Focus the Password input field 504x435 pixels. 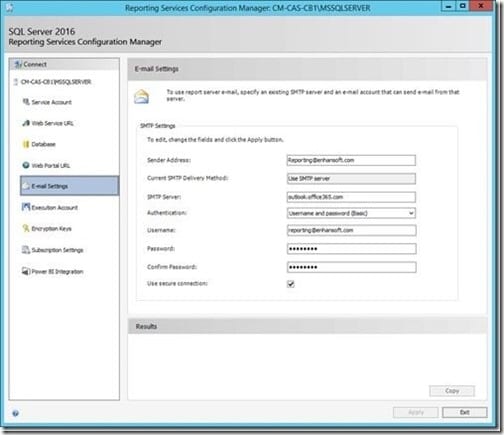(351, 249)
